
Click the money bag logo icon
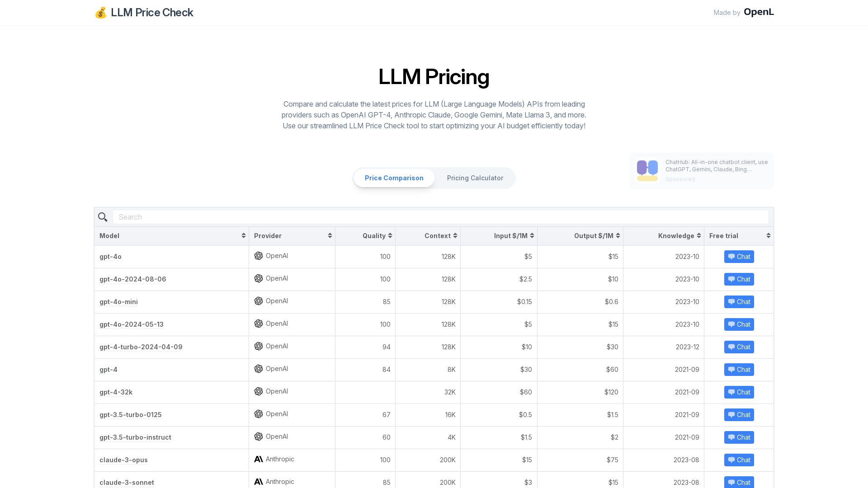pos(101,13)
